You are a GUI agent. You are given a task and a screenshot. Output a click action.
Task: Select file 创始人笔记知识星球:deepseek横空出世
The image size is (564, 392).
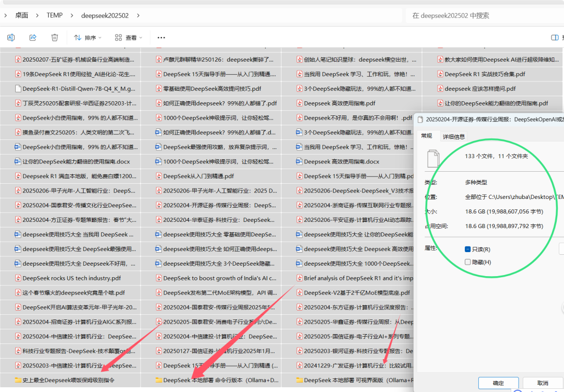pos(356,60)
